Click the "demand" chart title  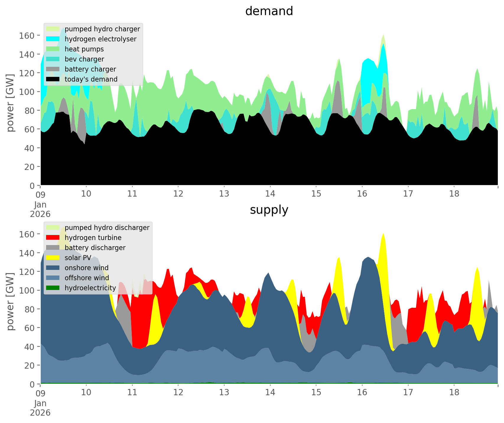coord(269,11)
